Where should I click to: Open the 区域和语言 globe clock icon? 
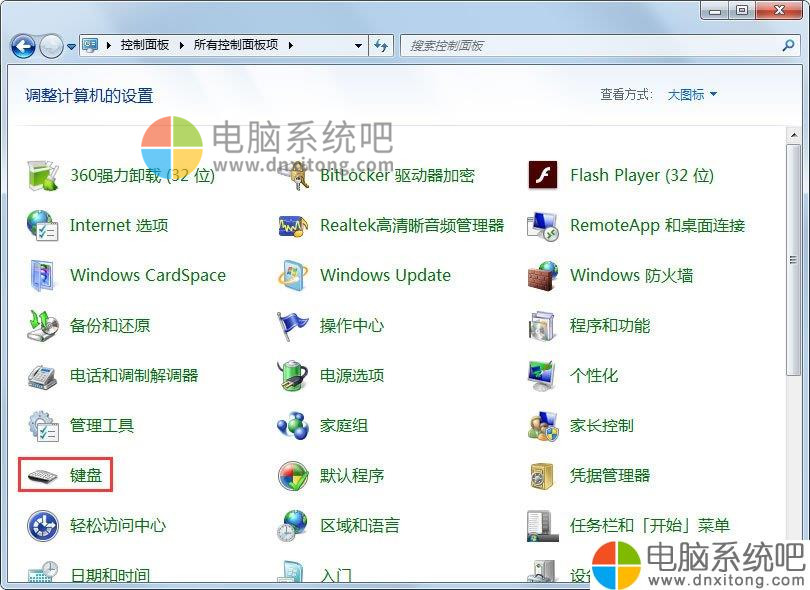[293, 526]
